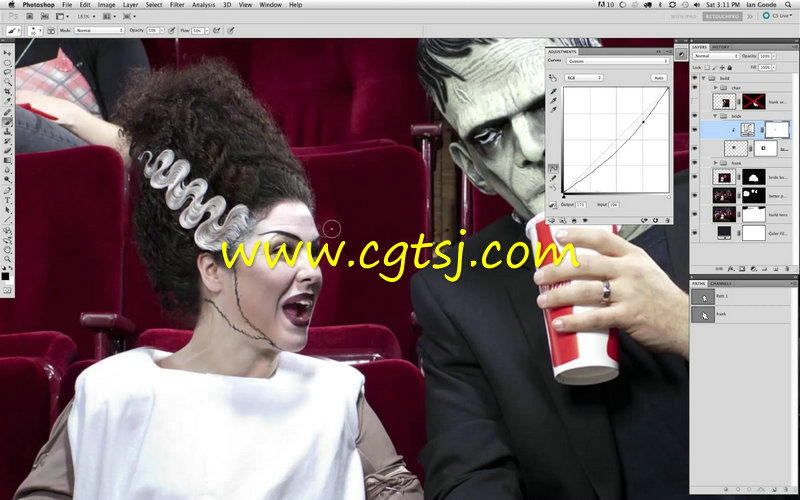This screenshot has height=500, width=800.
Task: Click the RETOUCHPRO workspace button
Action: click(x=722, y=16)
